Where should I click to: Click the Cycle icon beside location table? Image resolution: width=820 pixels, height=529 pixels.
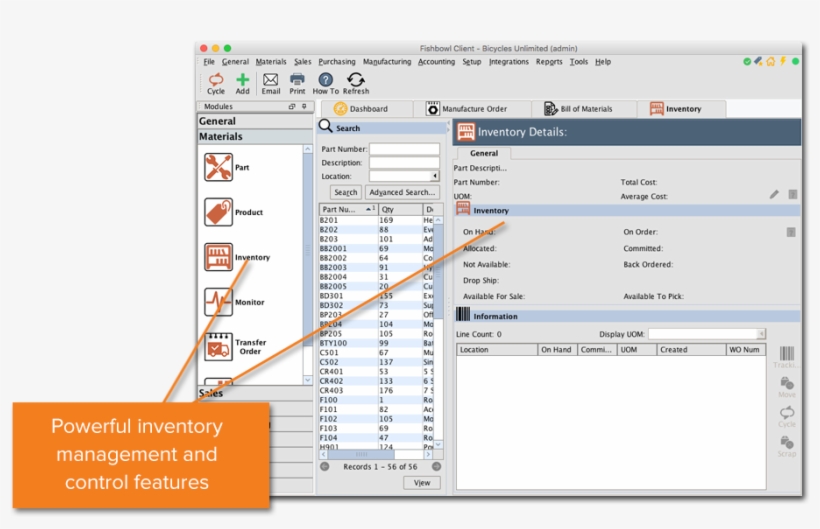click(x=787, y=412)
